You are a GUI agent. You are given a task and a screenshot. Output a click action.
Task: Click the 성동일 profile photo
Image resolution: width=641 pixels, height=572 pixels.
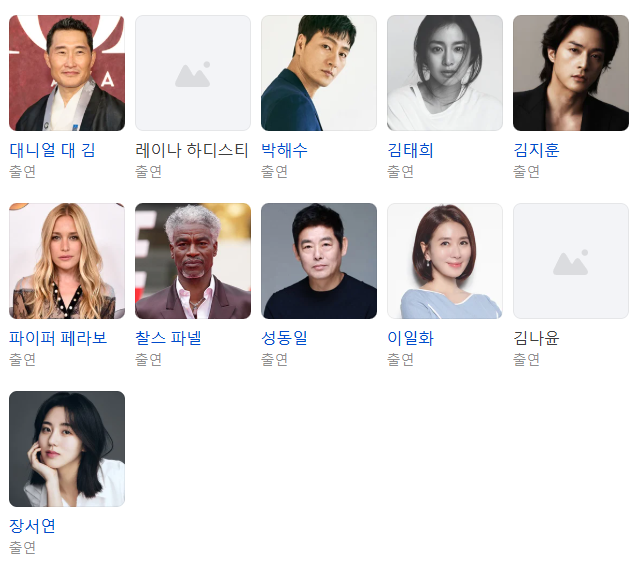tap(319, 261)
